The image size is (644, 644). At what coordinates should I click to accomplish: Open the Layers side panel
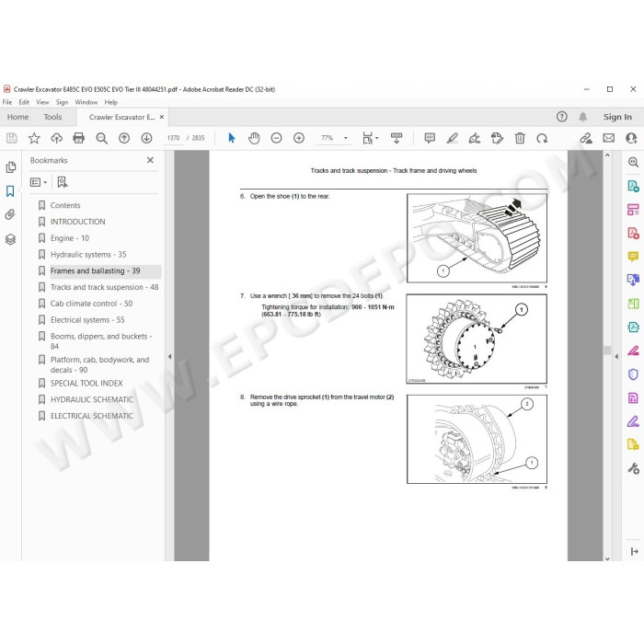(x=10, y=239)
